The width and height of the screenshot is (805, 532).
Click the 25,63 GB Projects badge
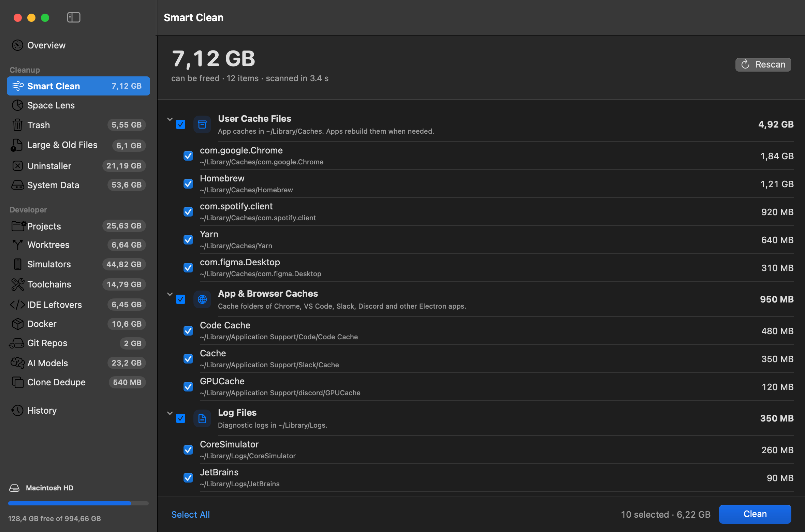click(x=124, y=226)
